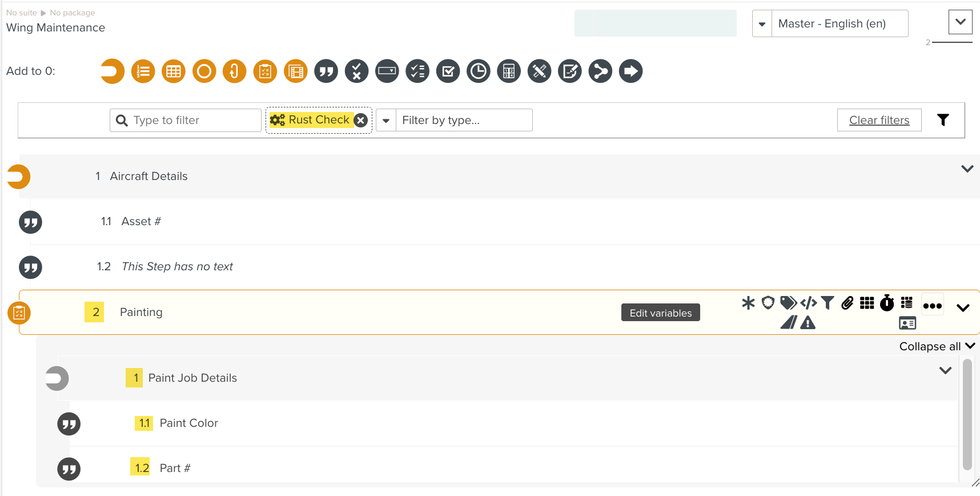980x496 pixels.
Task: Add a clock time step type
Action: (479, 71)
